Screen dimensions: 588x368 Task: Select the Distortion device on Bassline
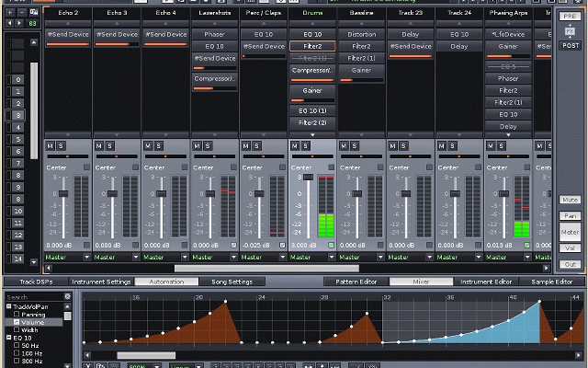click(x=361, y=34)
